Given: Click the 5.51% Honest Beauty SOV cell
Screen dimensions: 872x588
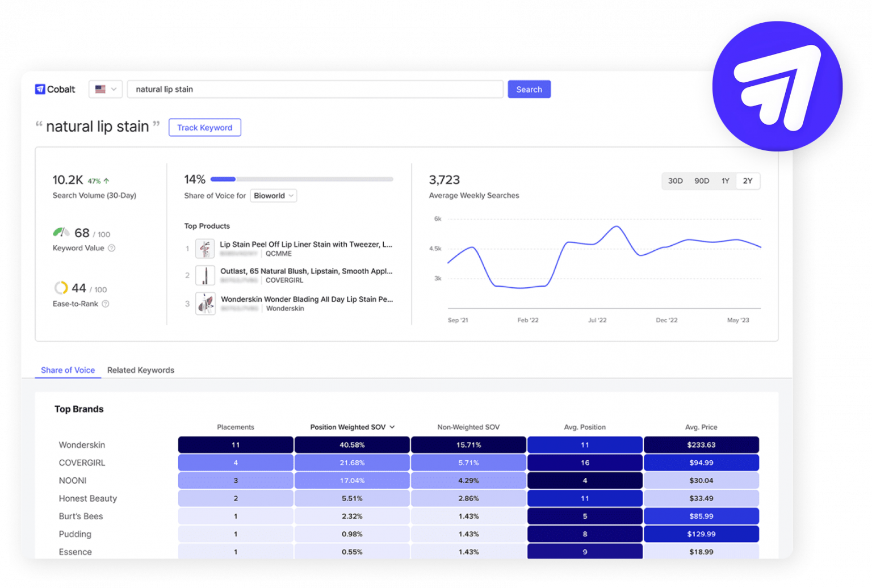Looking at the screenshot, I should pyautogui.click(x=352, y=498).
